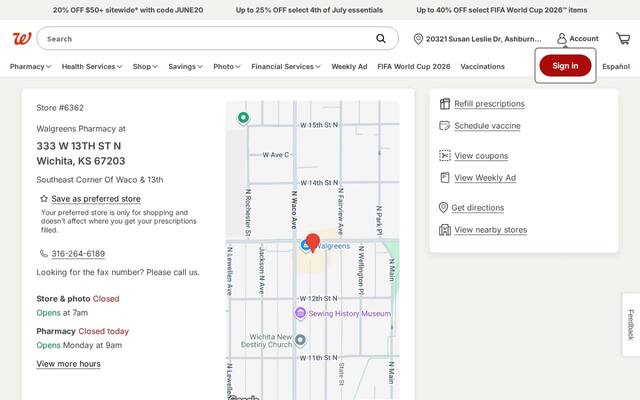Click the Wichita New Destiny Church map pin
640x400 pixels.
pyautogui.click(x=300, y=340)
